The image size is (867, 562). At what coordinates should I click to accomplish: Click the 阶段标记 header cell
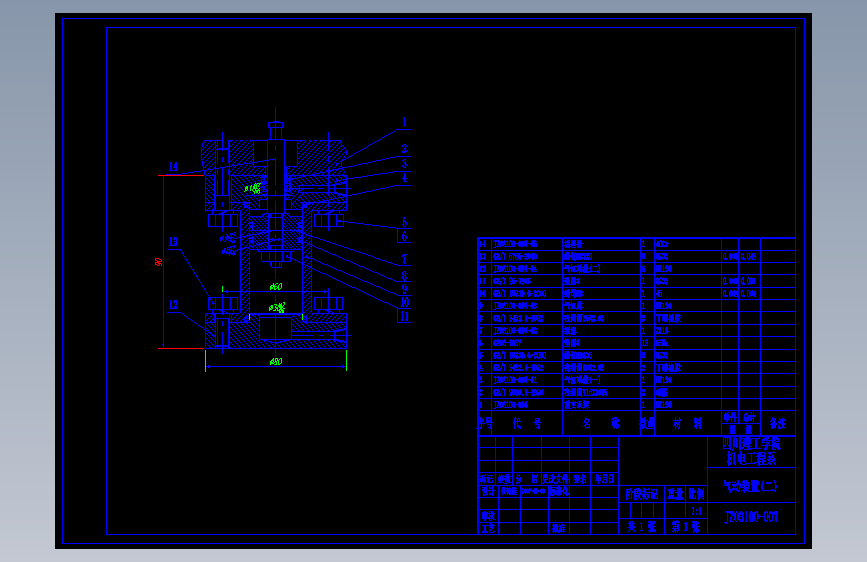click(x=641, y=494)
